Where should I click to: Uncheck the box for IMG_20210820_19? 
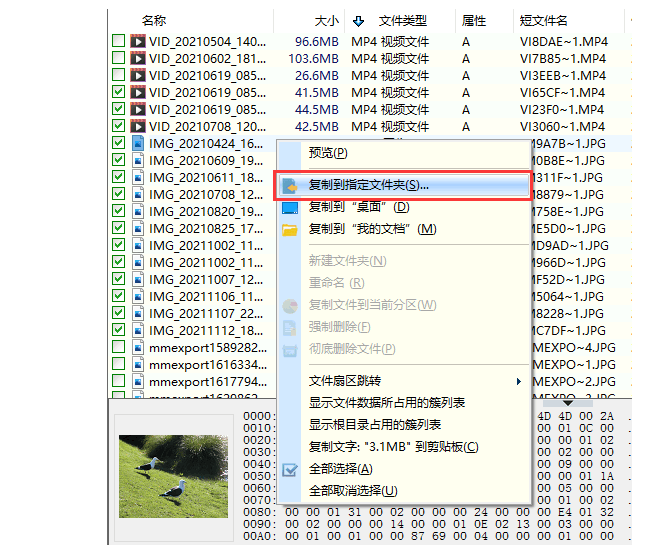click(118, 211)
